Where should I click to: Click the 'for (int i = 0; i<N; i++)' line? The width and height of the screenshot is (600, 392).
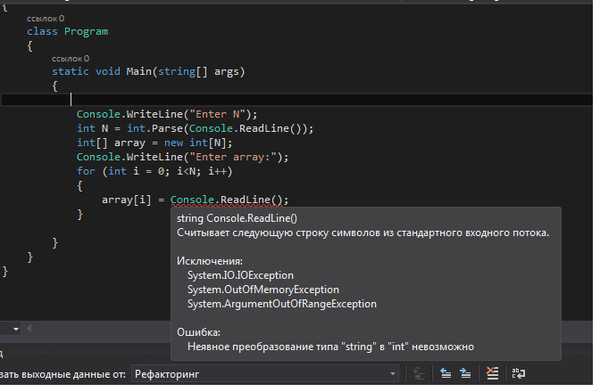pyautogui.click(x=154, y=172)
